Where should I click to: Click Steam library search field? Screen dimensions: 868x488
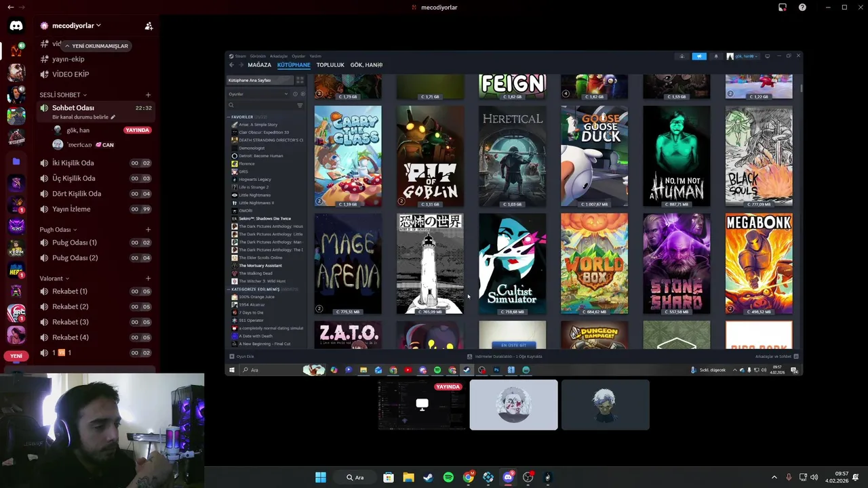[x=261, y=105]
